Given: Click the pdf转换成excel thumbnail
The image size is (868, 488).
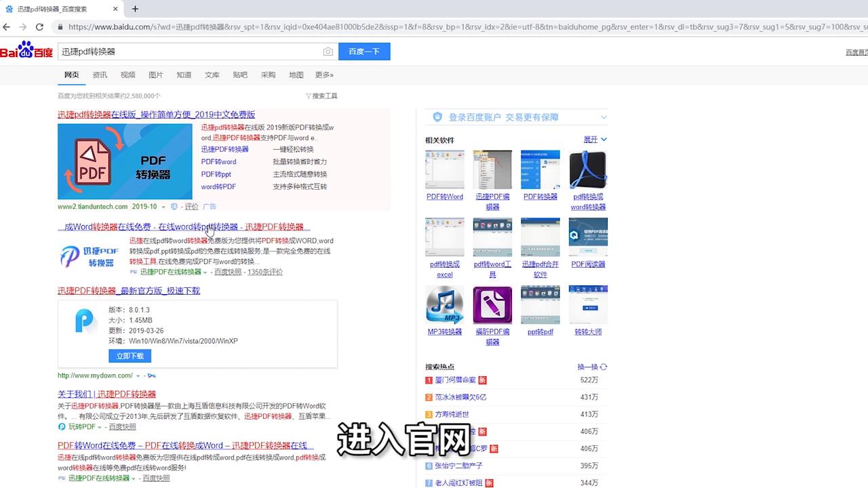Looking at the screenshot, I should [445, 237].
